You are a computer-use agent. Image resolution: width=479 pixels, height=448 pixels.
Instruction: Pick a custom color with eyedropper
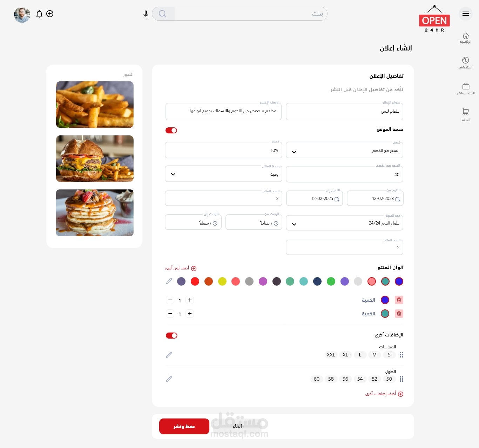point(169,281)
